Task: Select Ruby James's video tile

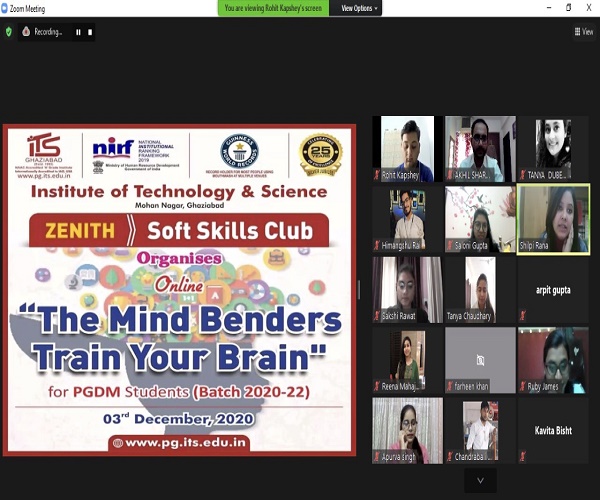Action: [x=553, y=360]
